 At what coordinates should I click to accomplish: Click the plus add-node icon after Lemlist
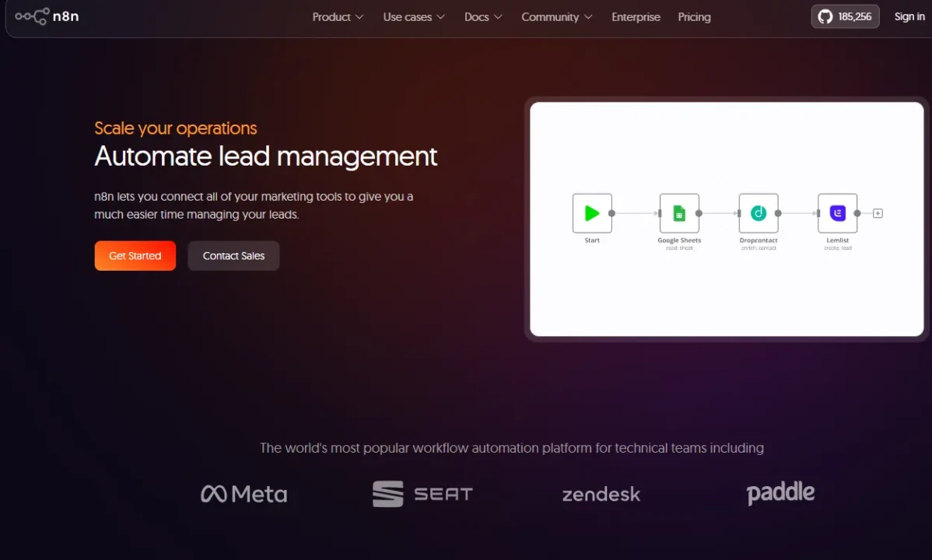(878, 213)
